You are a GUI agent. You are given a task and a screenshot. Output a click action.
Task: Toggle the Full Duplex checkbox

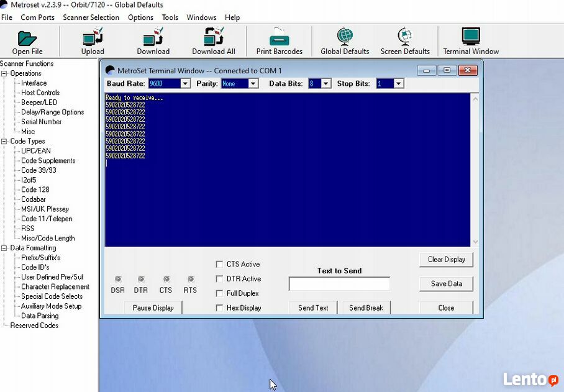pyautogui.click(x=219, y=293)
